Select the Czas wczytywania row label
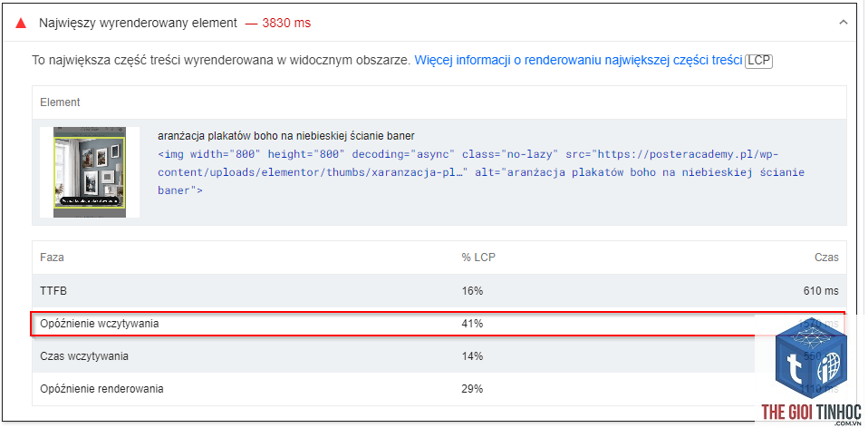 click(x=84, y=356)
